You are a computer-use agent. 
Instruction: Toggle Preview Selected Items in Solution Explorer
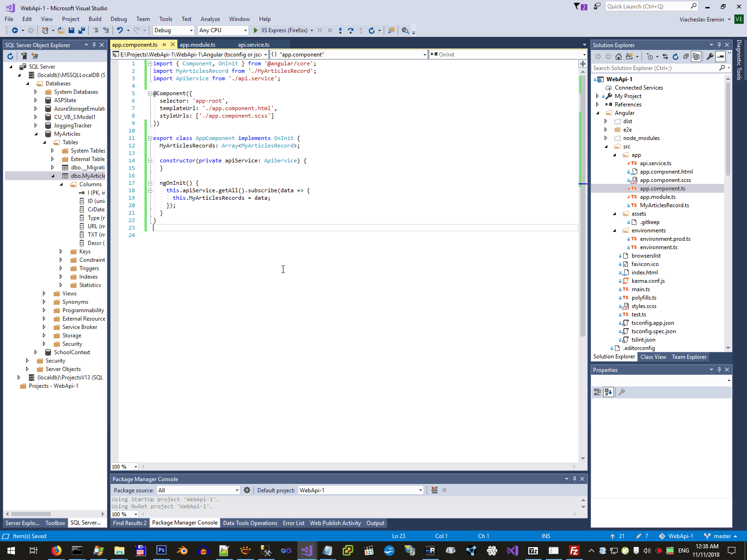click(x=720, y=56)
